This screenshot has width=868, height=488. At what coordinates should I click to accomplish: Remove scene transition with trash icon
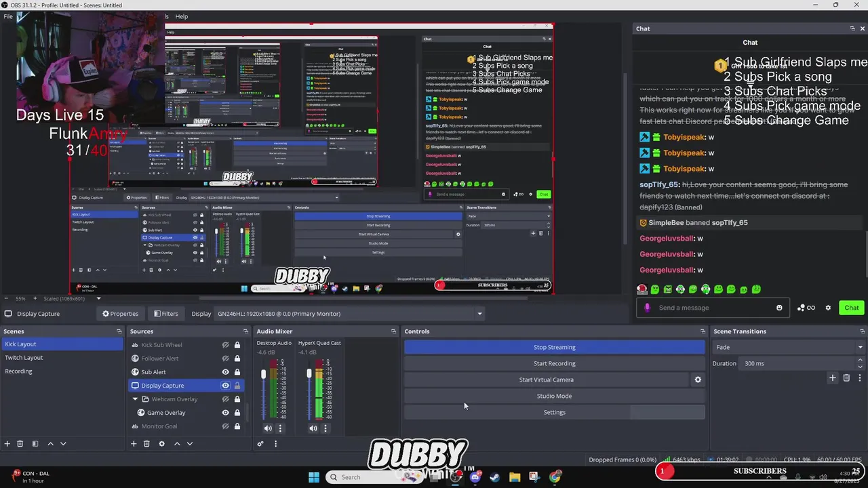click(846, 378)
